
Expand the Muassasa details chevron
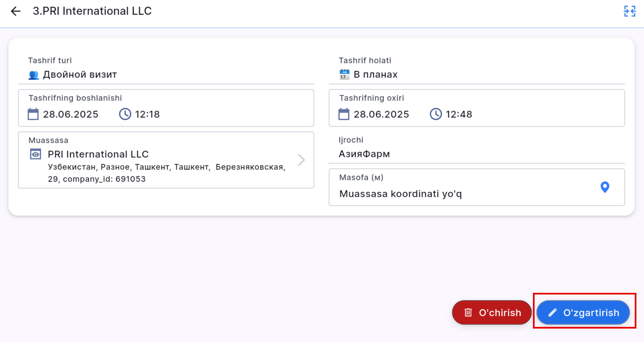tap(301, 160)
